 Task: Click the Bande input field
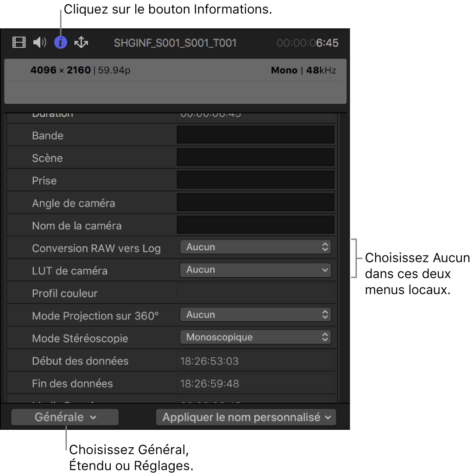coord(255,135)
